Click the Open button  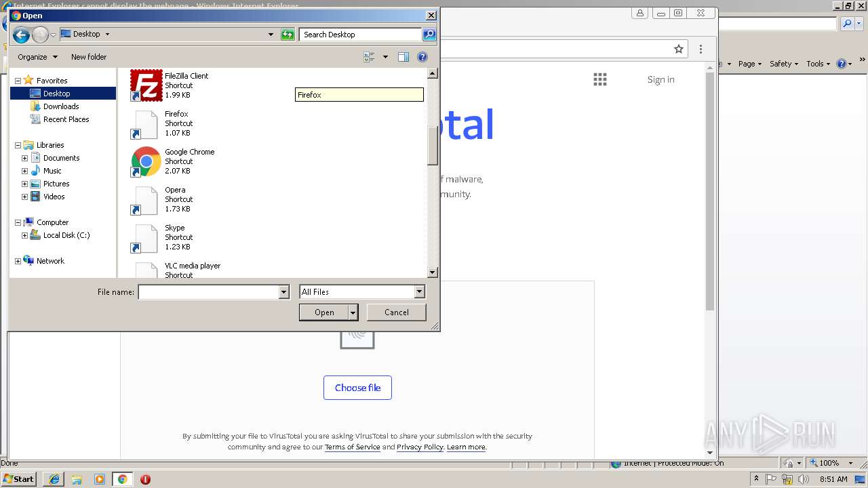pyautogui.click(x=324, y=312)
